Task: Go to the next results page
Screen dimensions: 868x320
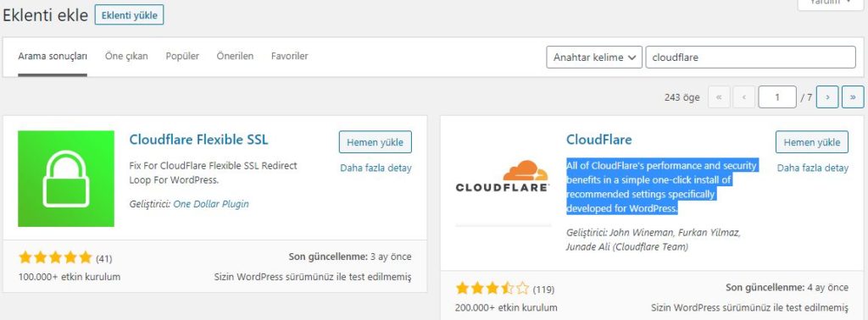Action: click(827, 97)
